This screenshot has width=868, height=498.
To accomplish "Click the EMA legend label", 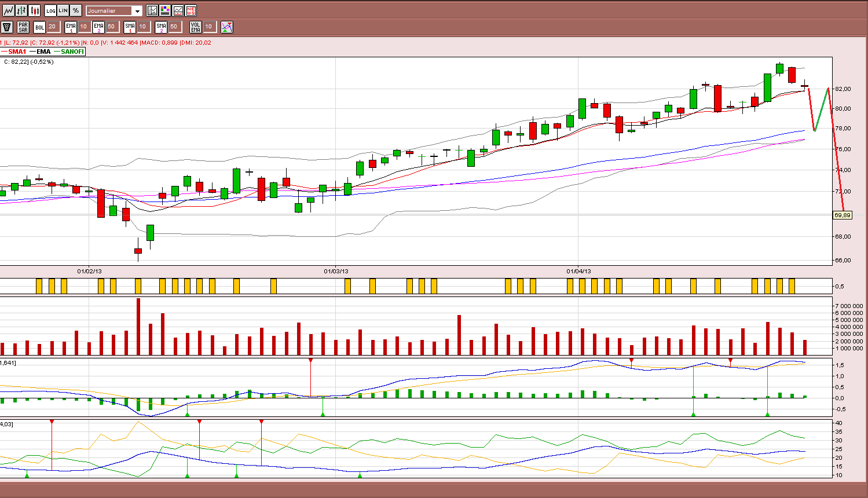I will [43, 52].
